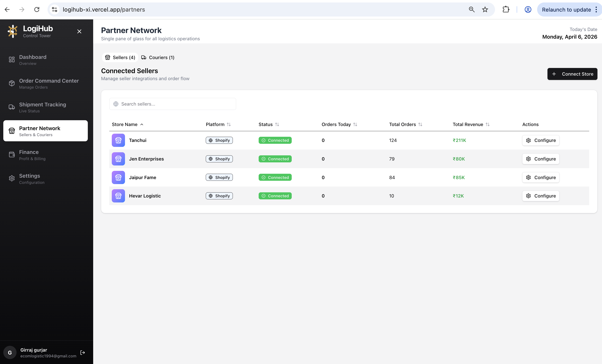Sort by Status column arrows
This screenshot has width=602, height=364.
point(277,124)
